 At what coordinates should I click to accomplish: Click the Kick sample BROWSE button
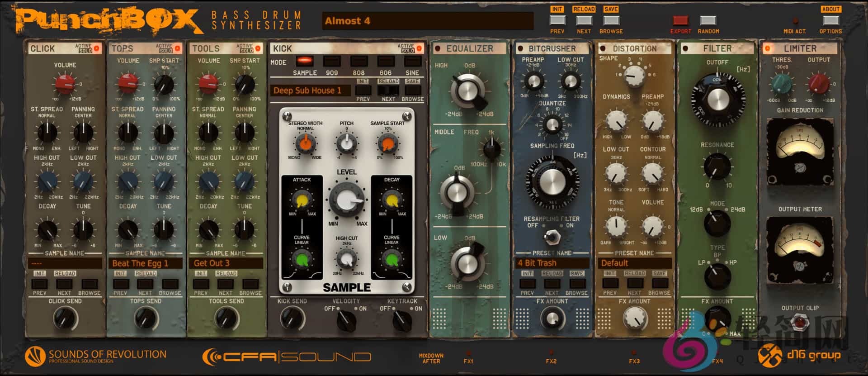(412, 90)
